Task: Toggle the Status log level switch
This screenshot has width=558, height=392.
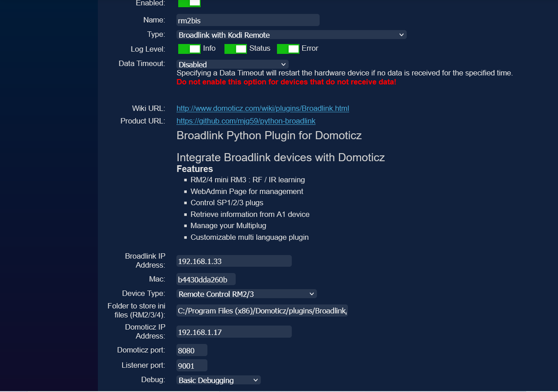Action: point(236,48)
